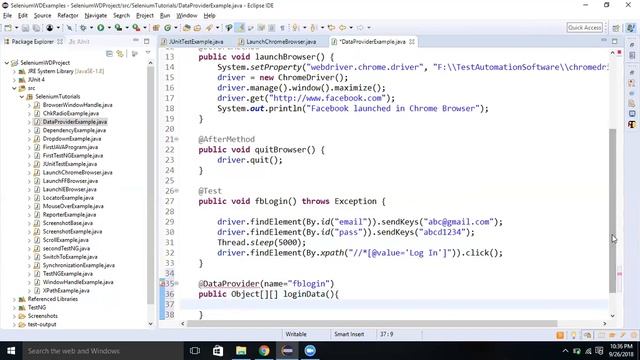Click the quick fix marker on line 35
640x360 pixels.
162,283
